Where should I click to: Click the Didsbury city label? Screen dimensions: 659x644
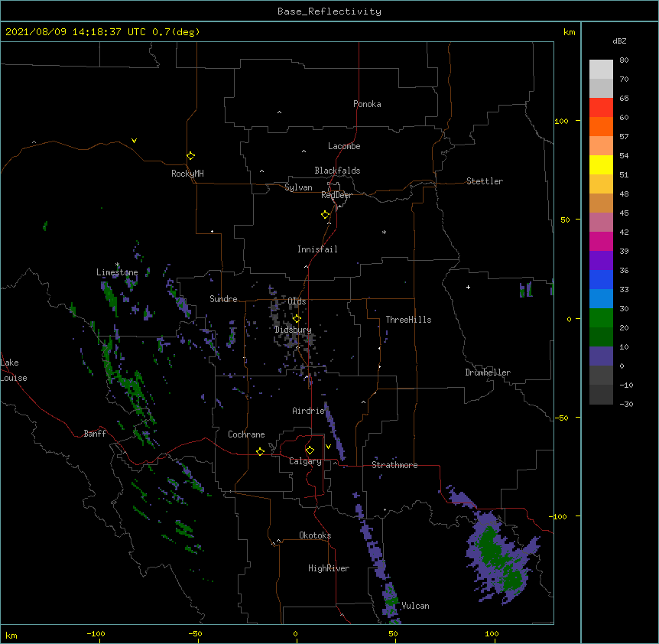pos(293,330)
